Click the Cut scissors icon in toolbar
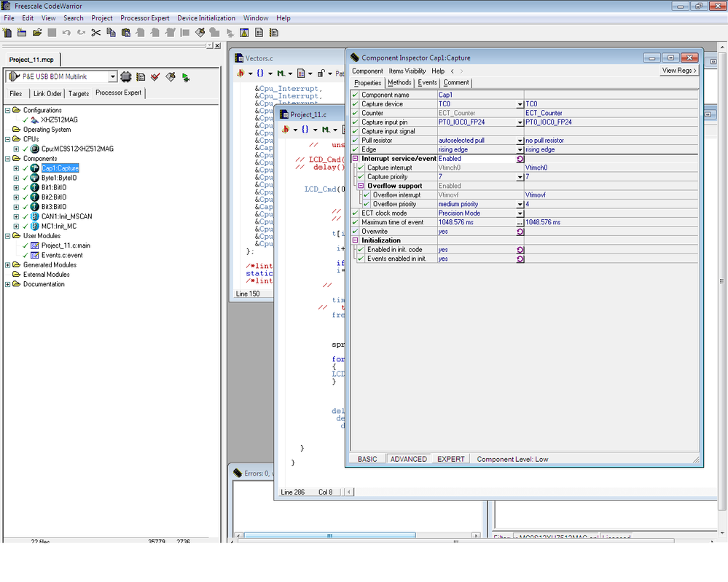Screen dimensions: 728x582 [x=95, y=33]
